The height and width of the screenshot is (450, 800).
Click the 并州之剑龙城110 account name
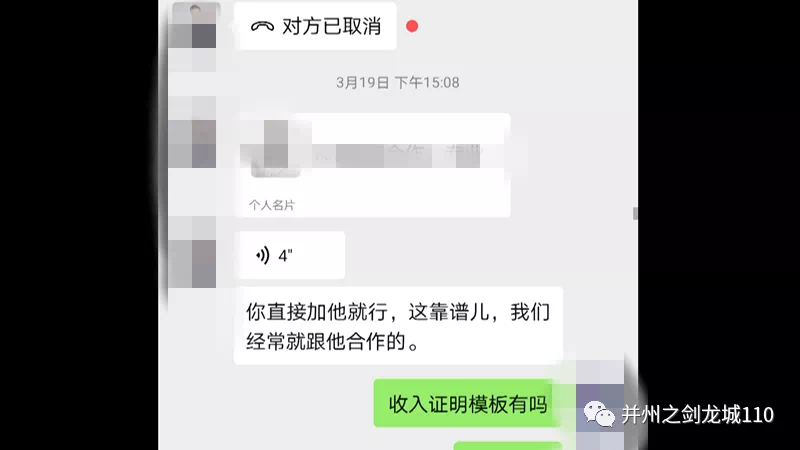click(x=697, y=414)
